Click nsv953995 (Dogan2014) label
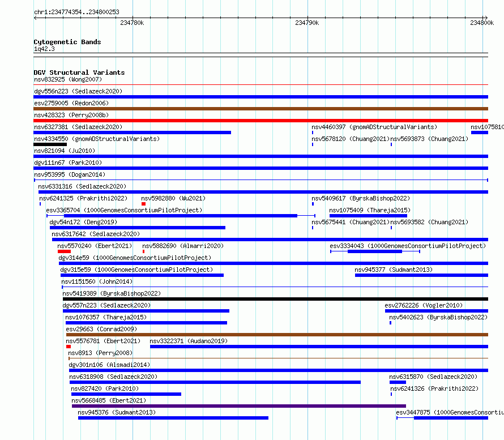 (x=70, y=174)
